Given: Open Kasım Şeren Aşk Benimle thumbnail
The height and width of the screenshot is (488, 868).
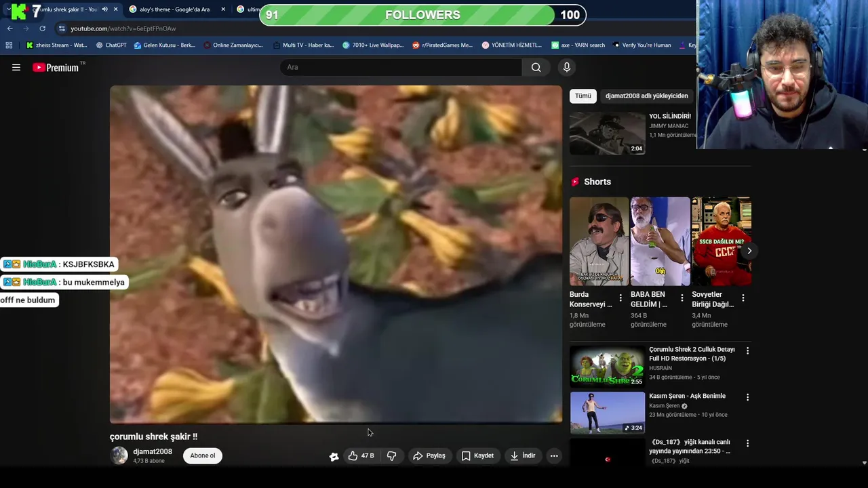Looking at the screenshot, I should click(x=607, y=412).
